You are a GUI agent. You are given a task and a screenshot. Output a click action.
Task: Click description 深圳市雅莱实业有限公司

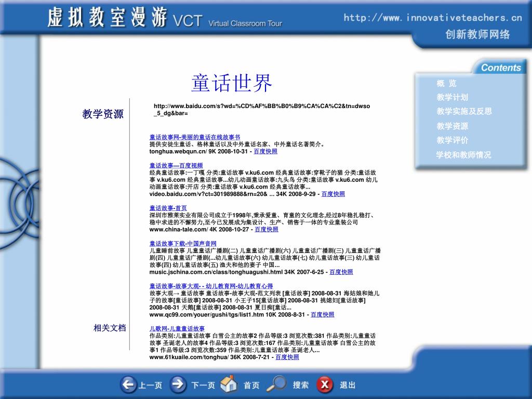pyautogui.click(x=261, y=219)
